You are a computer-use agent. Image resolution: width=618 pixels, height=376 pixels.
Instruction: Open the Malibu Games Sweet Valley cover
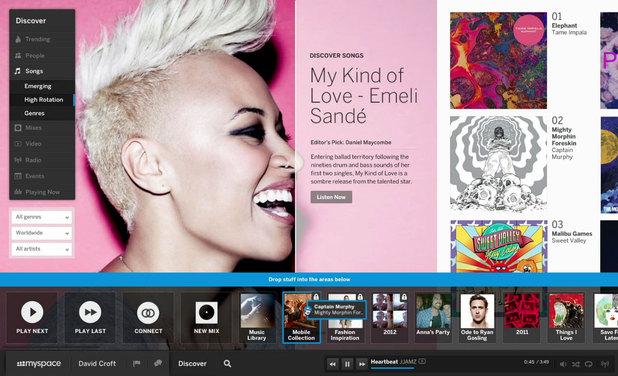(x=499, y=246)
